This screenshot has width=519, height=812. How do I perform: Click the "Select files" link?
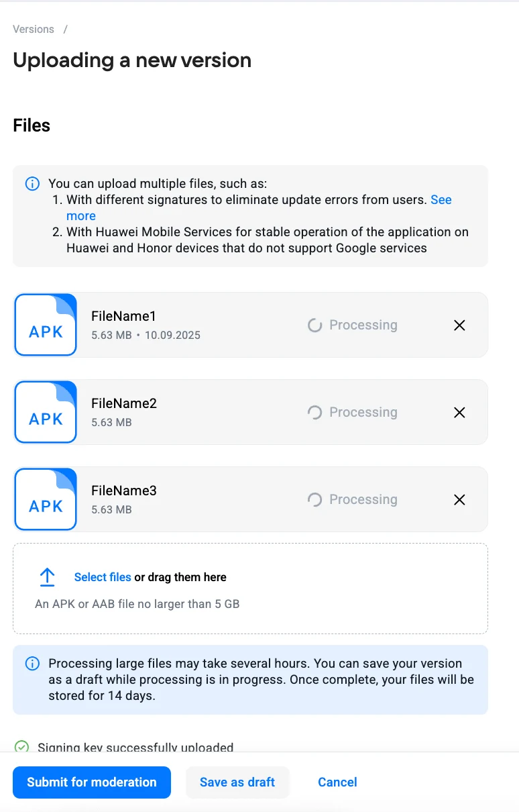pyautogui.click(x=103, y=577)
